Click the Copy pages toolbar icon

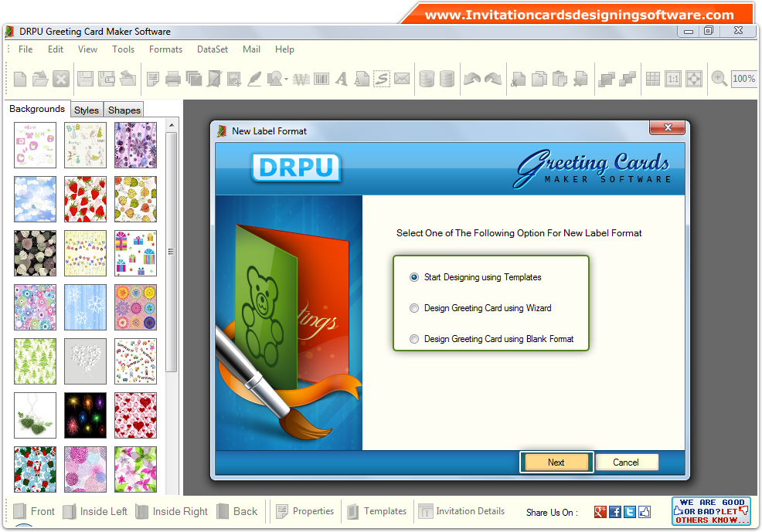pos(539,79)
